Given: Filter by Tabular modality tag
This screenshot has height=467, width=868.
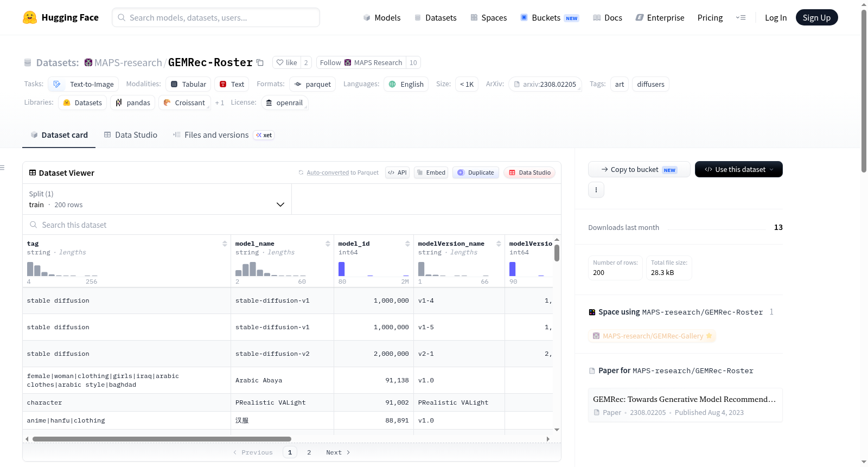Looking at the screenshot, I should point(188,84).
